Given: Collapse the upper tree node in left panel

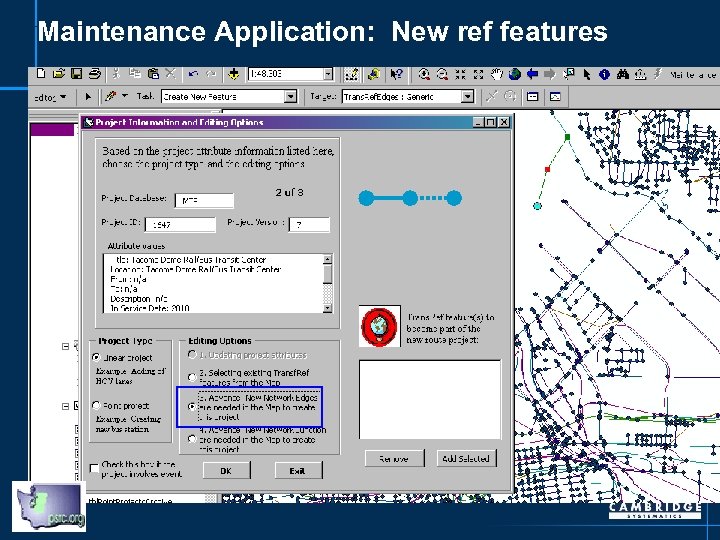Looking at the screenshot, I should click(66, 346).
